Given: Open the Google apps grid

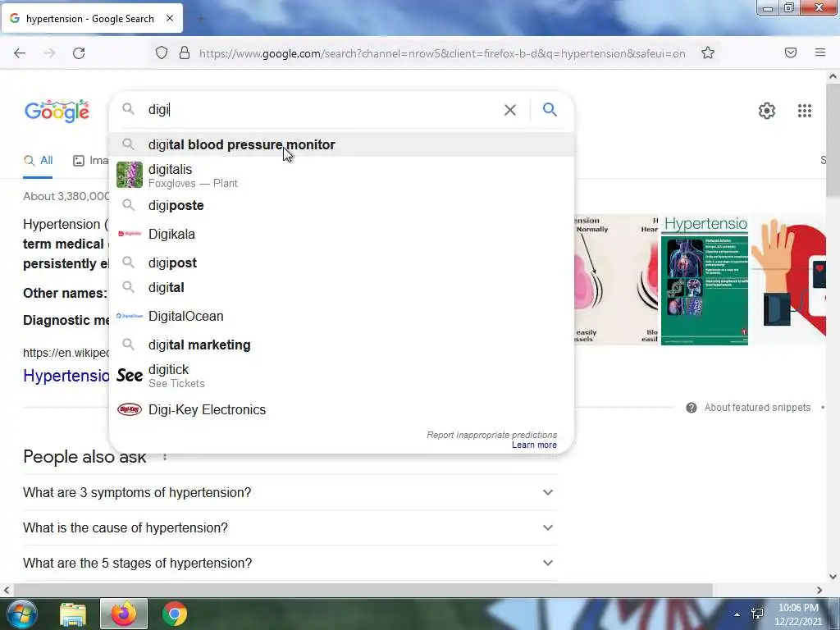Looking at the screenshot, I should tap(804, 111).
